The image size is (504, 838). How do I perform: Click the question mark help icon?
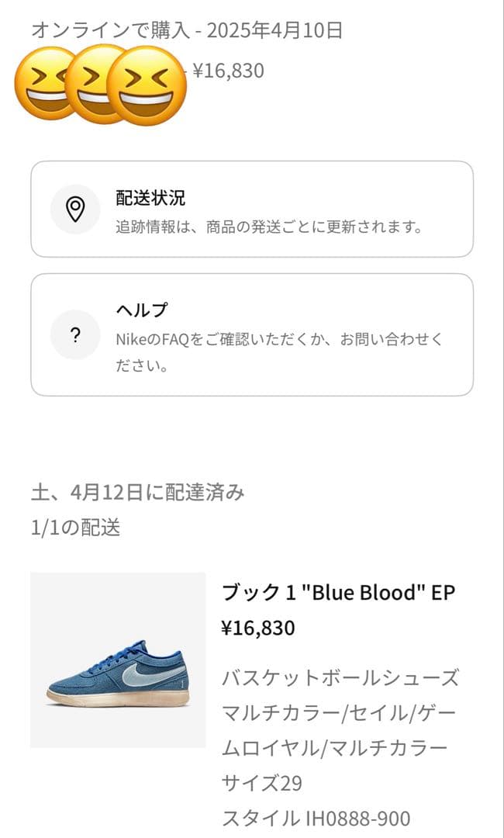(75, 335)
